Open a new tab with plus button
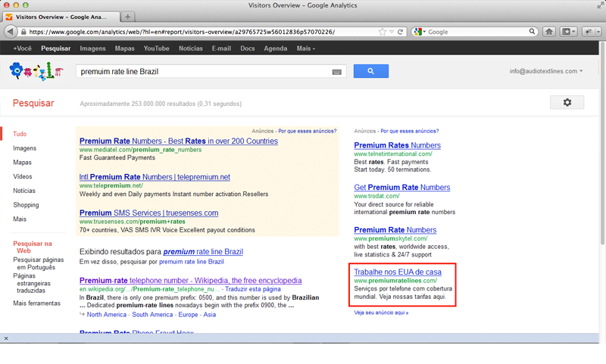The width and height of the screenshot is (606, 364). 127,17
